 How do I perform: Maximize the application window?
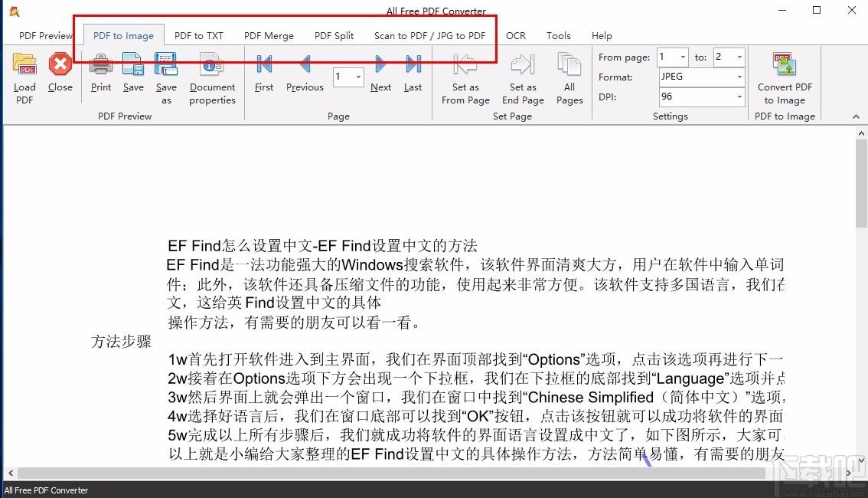coord(817,10)
